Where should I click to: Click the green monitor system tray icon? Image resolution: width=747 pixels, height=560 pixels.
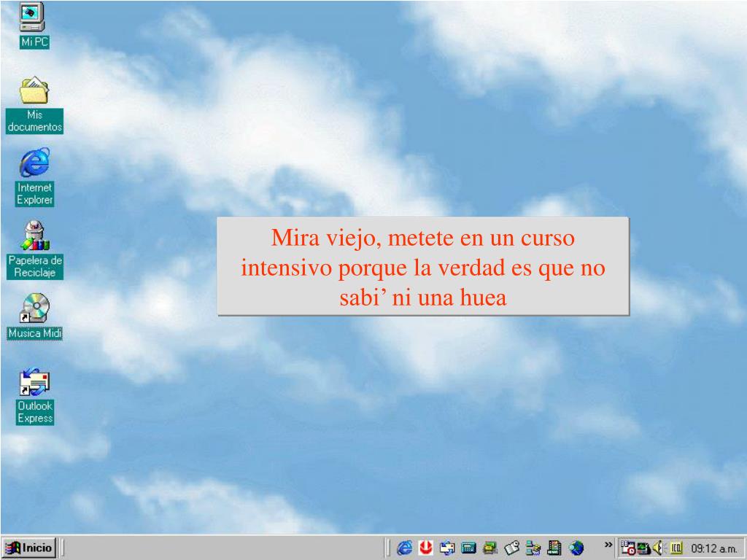click(643, 548)
